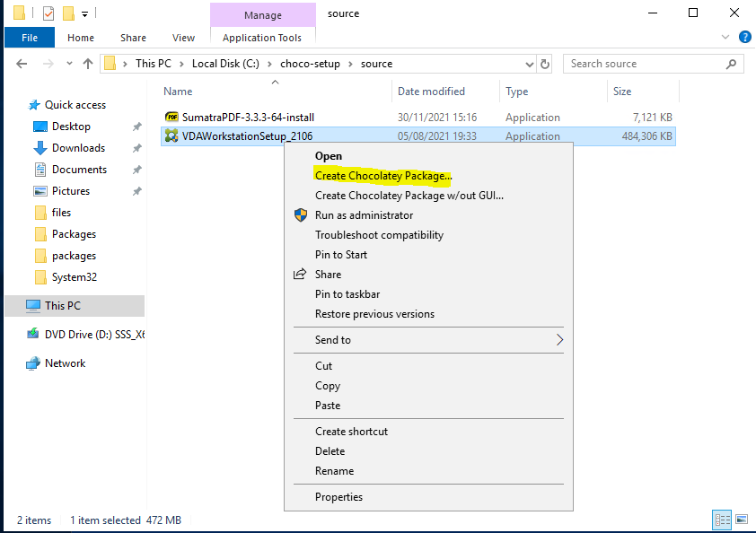Click the Refresh button in address bar
Screen dimensions: 756x533
[545, 64]
